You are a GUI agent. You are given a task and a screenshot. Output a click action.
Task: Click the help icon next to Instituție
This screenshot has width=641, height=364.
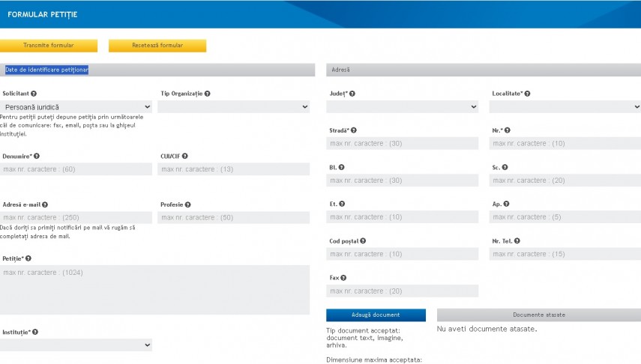click(x=35, y=332)
